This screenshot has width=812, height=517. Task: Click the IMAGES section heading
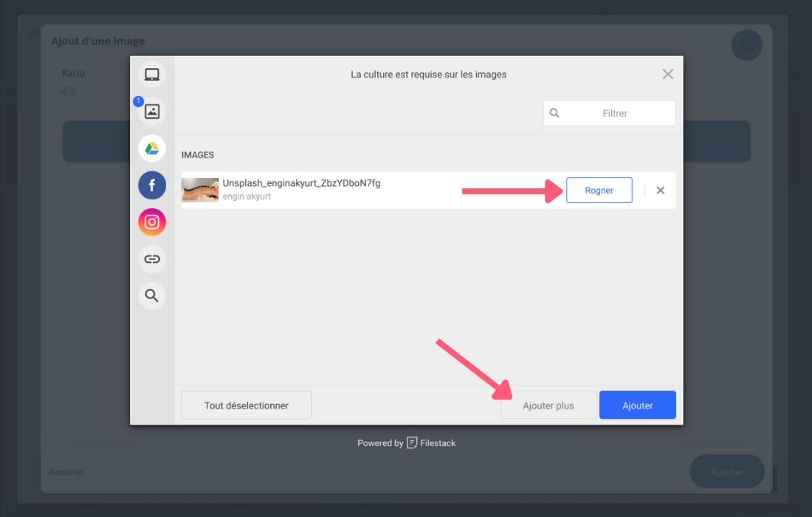197,155
